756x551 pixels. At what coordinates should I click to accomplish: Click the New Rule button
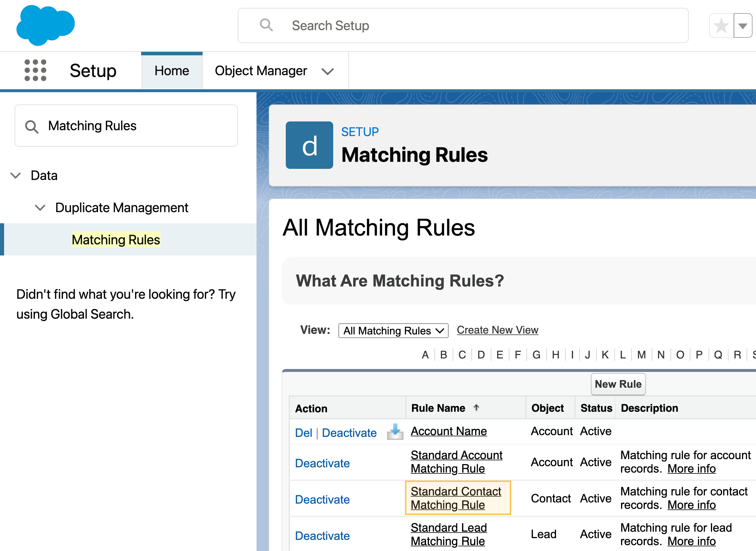click(617, 384)
